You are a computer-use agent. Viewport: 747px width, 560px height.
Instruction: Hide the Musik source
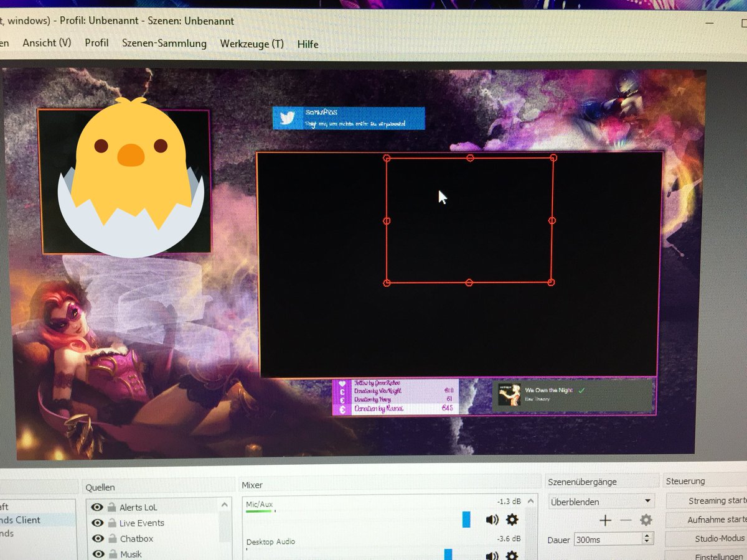(97, 554)
